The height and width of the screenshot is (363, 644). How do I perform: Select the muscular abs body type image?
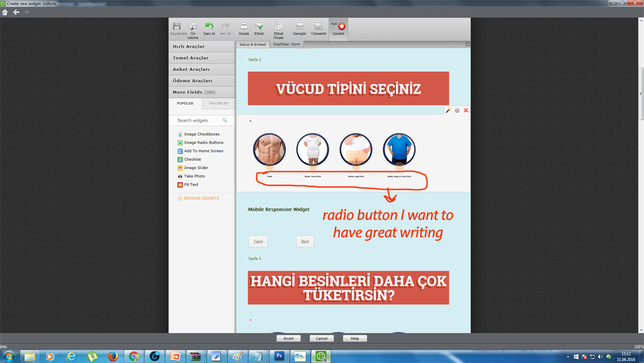pos(269,150)
